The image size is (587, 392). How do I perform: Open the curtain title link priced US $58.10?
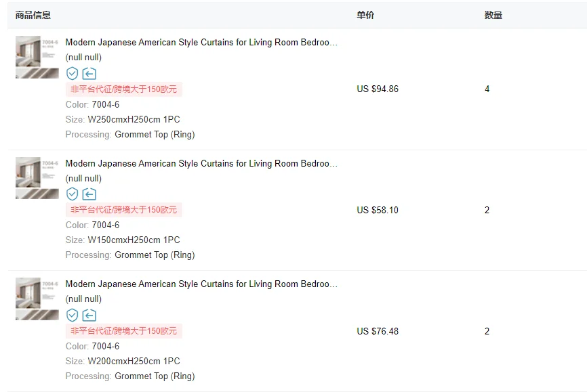[201, 163]
